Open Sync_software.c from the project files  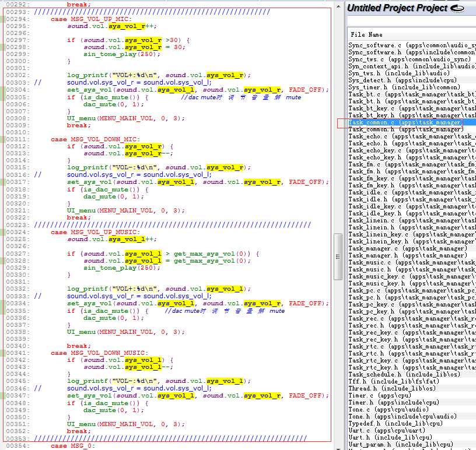412,46
